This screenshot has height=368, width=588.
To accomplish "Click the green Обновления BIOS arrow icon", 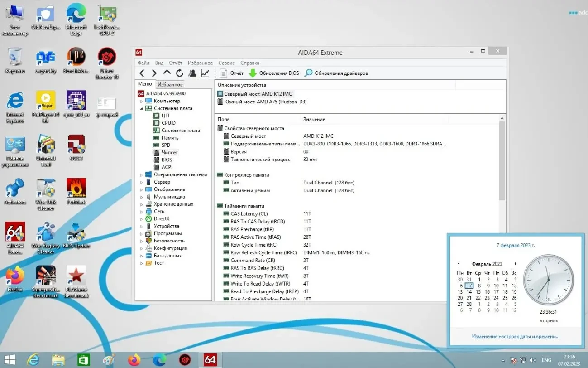I will [252, 73].
